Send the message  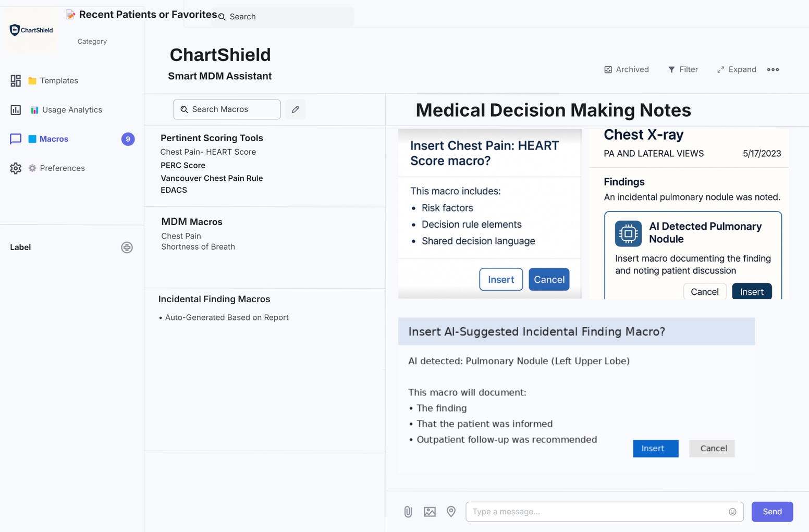point(772,512)
